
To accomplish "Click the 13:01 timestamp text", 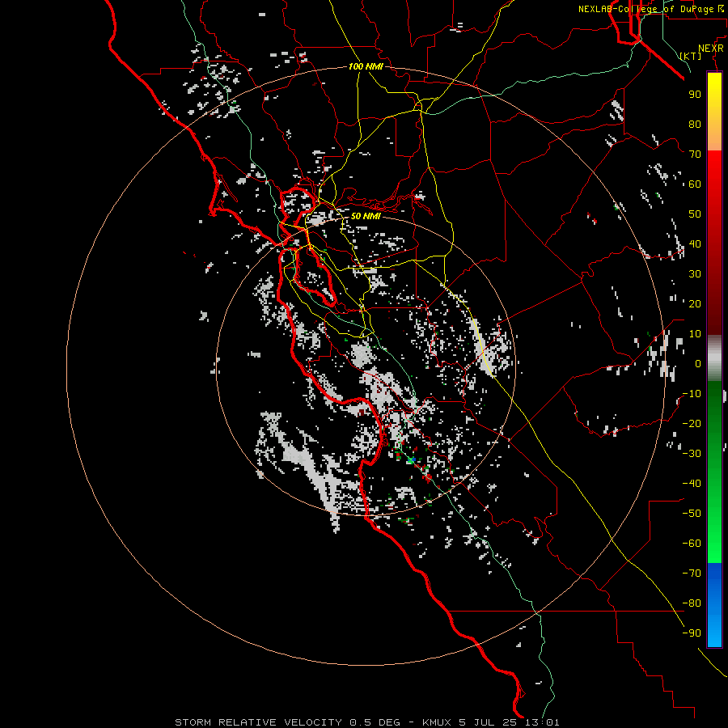I will [x=542, y=722].
